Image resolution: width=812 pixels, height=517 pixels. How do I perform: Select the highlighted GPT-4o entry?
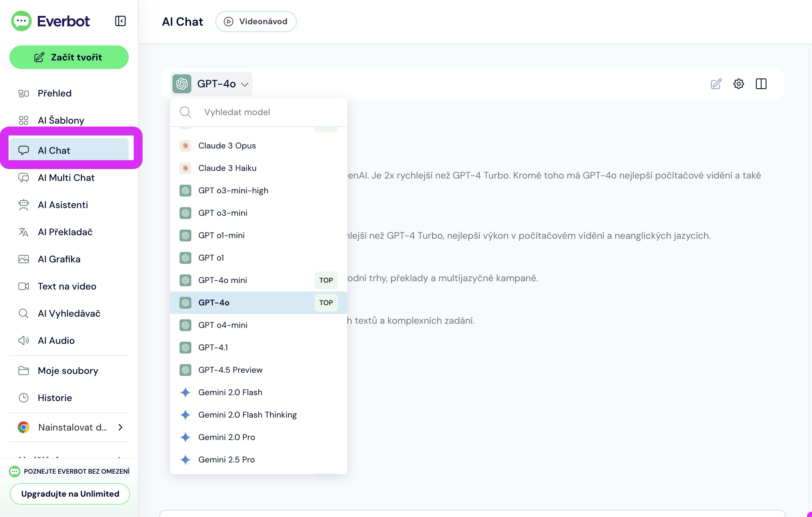point(258,302)
